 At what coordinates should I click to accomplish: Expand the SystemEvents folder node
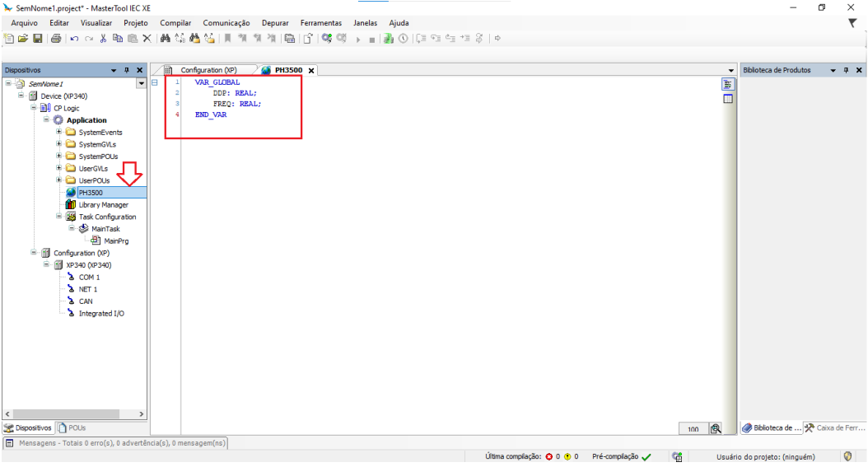[59, 132]
